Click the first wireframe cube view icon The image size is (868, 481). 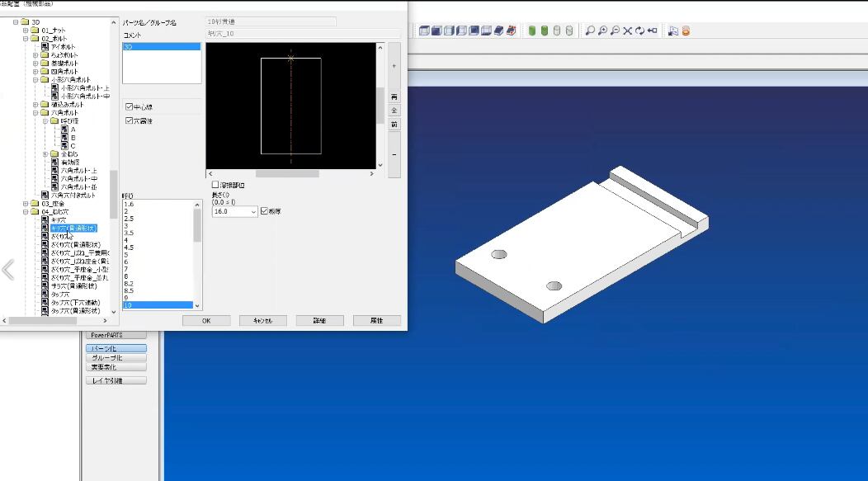click(x=424, y=31)
